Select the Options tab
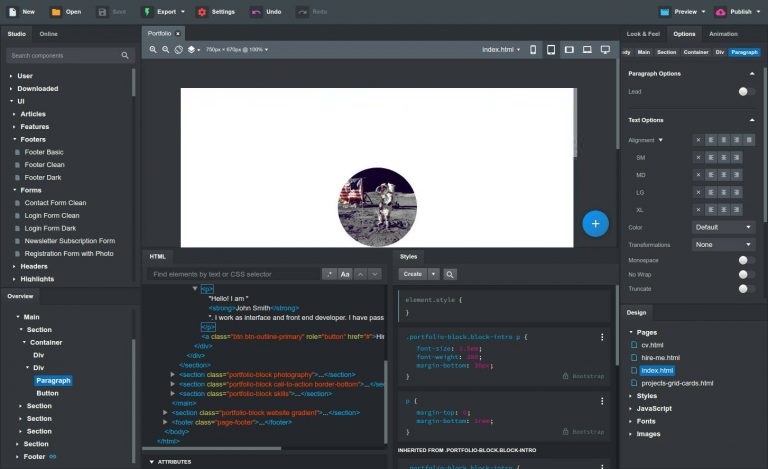Screen dimensions: 768x469 pyautogui.click(x=684, y=34)
